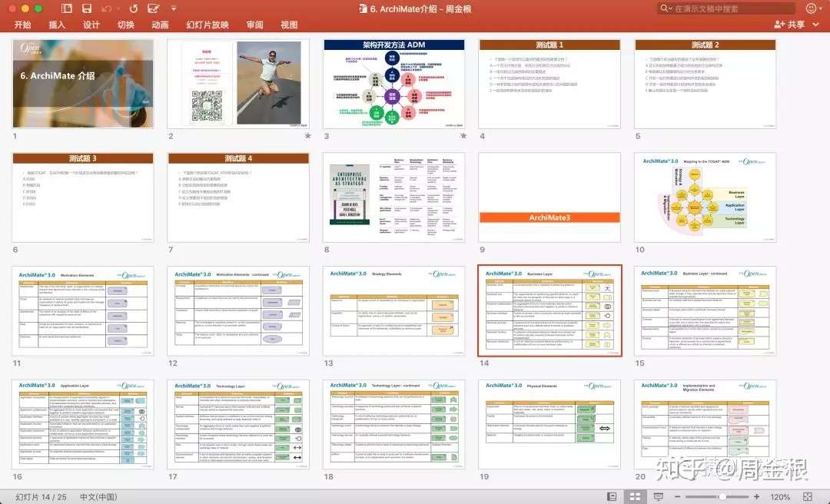Click the fit slide to window icon

(x=808, y=496)
